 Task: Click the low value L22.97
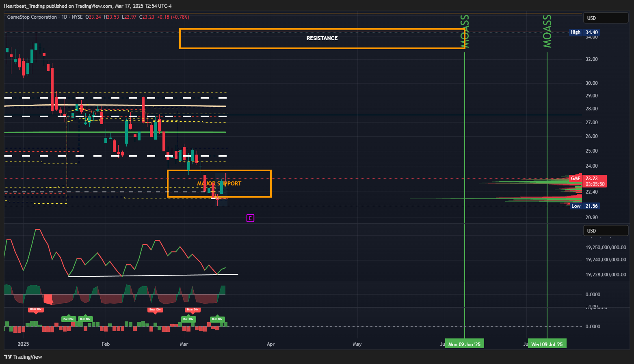pyautogui.click(x=129, y=17)
